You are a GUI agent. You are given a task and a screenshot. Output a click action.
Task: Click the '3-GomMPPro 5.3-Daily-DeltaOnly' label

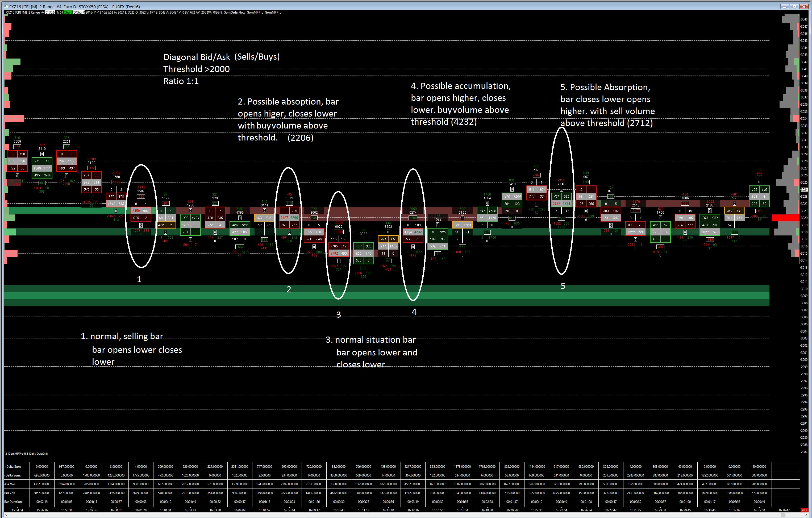tap(26, 454)
